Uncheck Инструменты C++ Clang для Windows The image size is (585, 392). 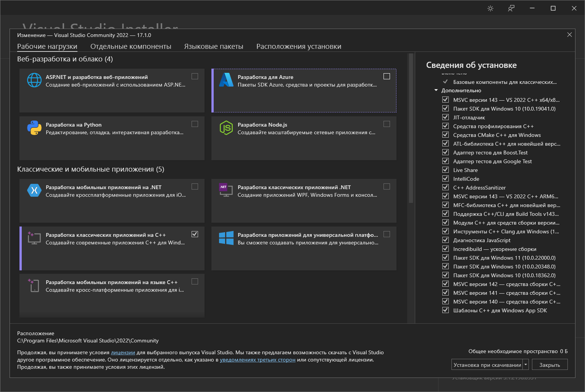pos(445,231)
